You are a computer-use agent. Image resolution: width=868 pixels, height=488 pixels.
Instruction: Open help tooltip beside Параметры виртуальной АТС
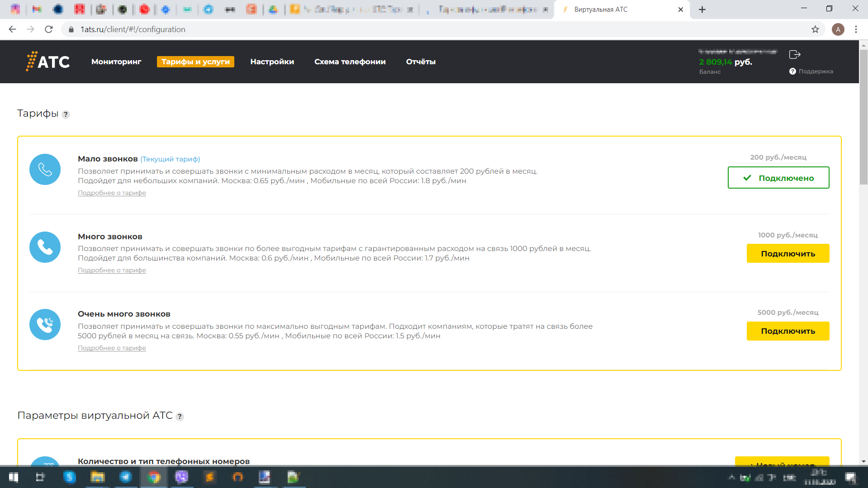point(180,417)
